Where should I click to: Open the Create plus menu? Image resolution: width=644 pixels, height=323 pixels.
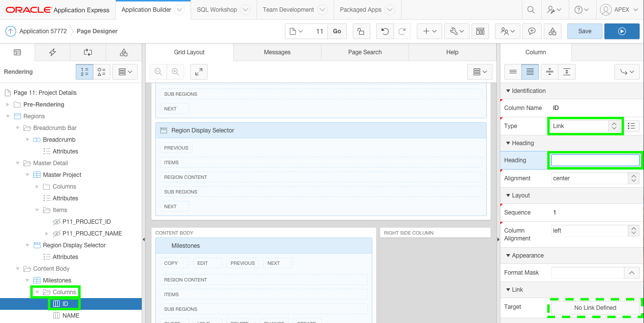pos(429,31)
